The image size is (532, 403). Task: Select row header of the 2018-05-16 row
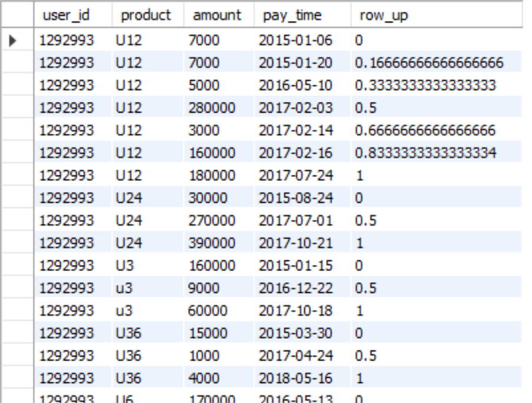coord(18,378)
